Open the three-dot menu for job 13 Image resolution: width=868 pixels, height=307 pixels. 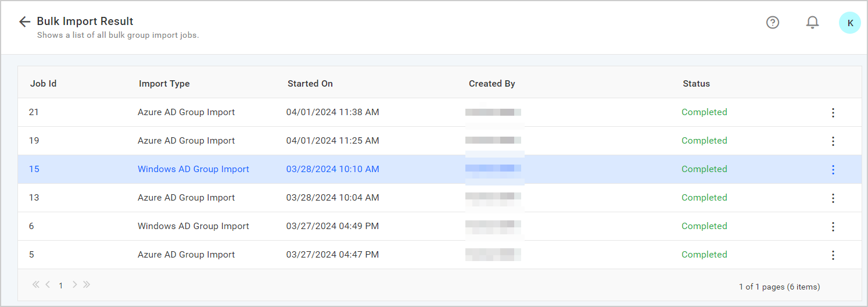click(x=833, y=198)
